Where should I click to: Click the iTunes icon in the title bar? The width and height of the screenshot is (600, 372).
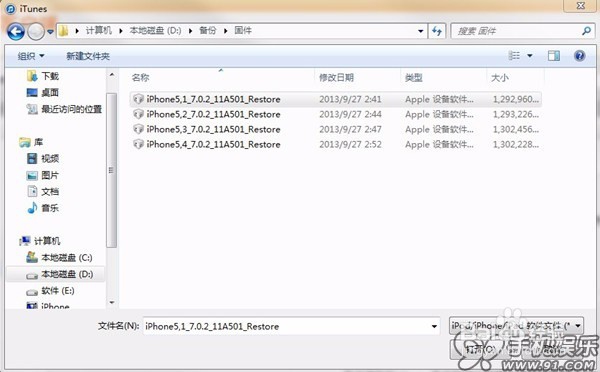coord(11,8)
